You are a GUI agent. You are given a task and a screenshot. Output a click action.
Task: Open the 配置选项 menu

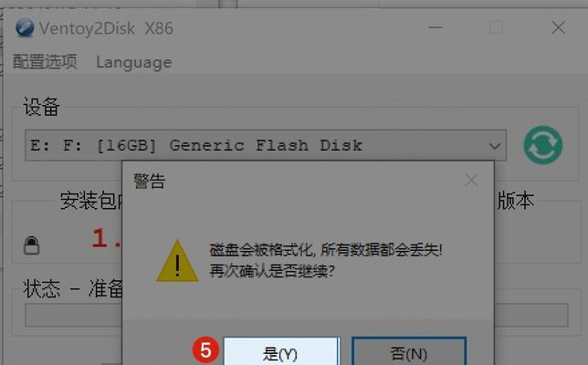(45, 62)
